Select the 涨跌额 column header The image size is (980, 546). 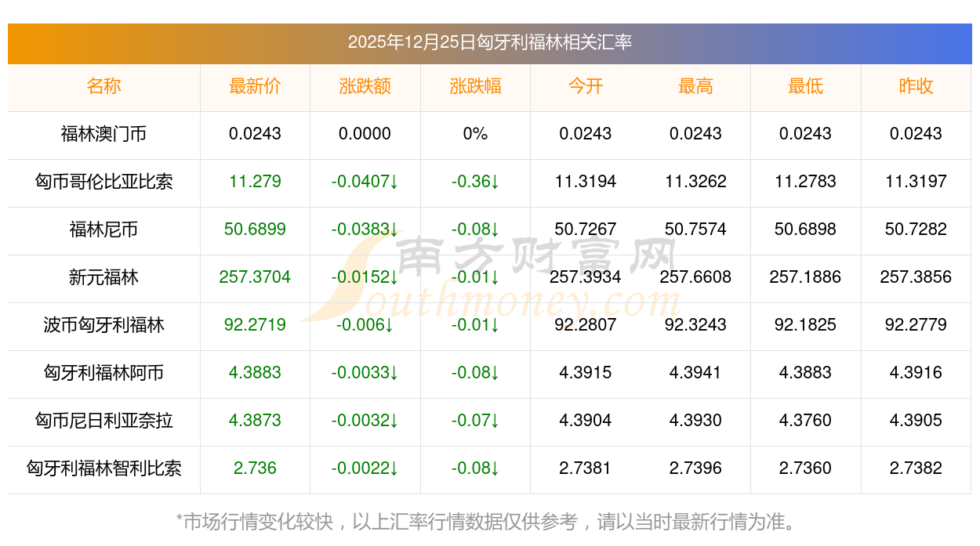point(365,86)
